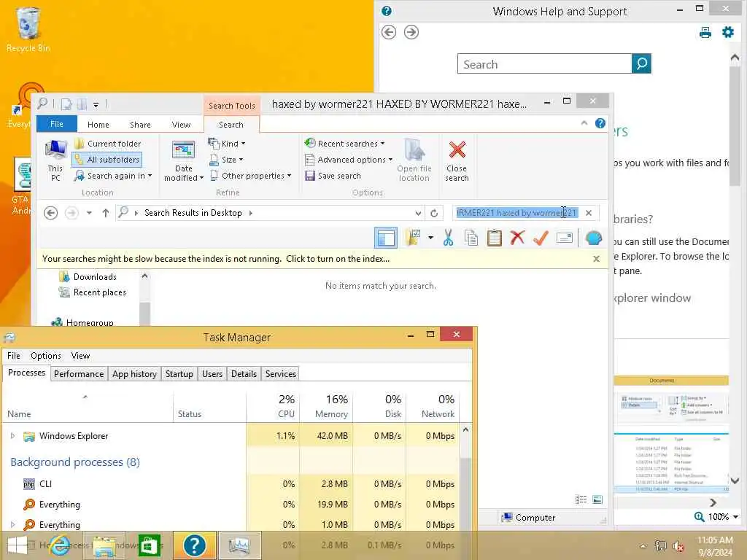747x560 pixels.
Task: Click Explorer back navigation arrow
Action: pyautogui.click(x=51, y=213)
